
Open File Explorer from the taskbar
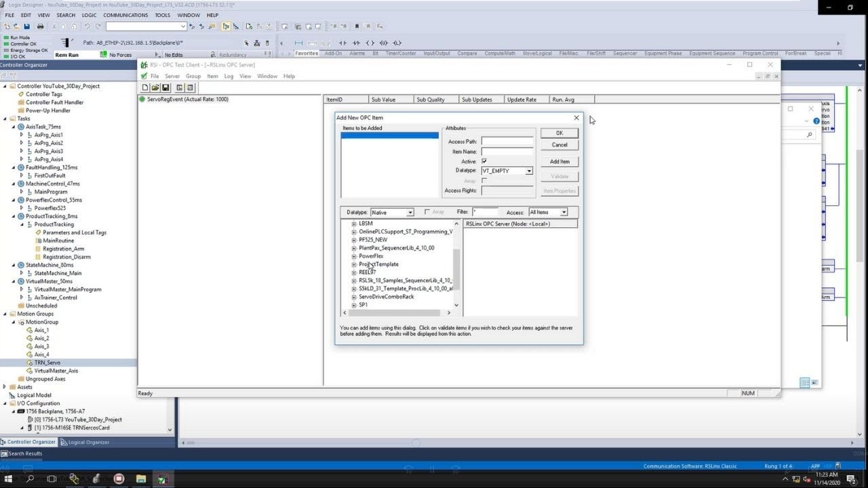(141, 479)
